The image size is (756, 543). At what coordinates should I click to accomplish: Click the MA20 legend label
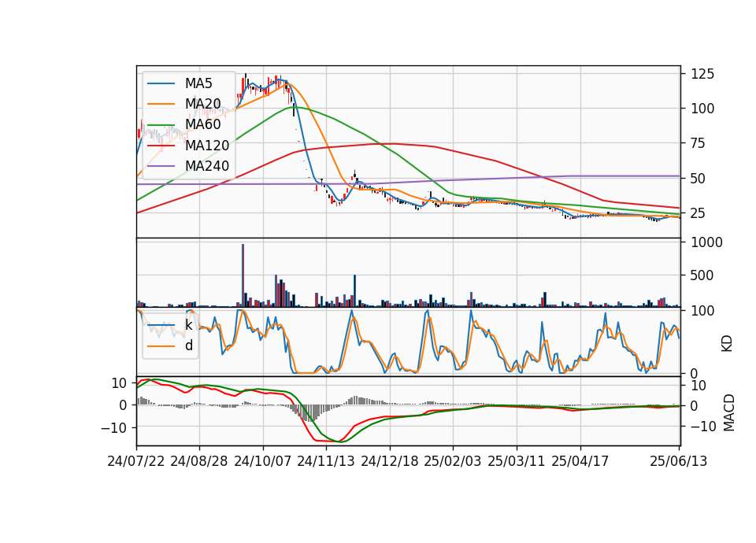(202, 104)
